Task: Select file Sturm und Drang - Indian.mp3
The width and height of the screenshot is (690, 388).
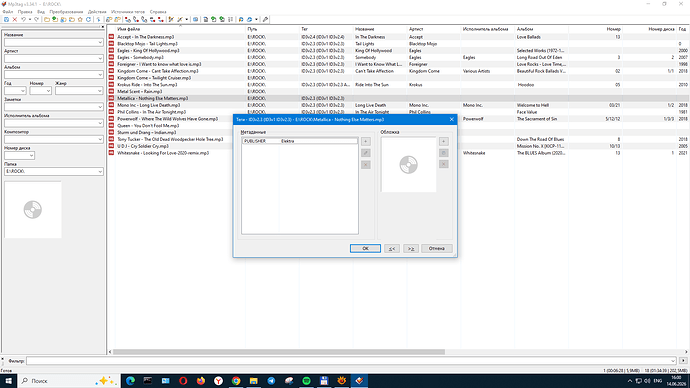Action: tap(147, 132)
